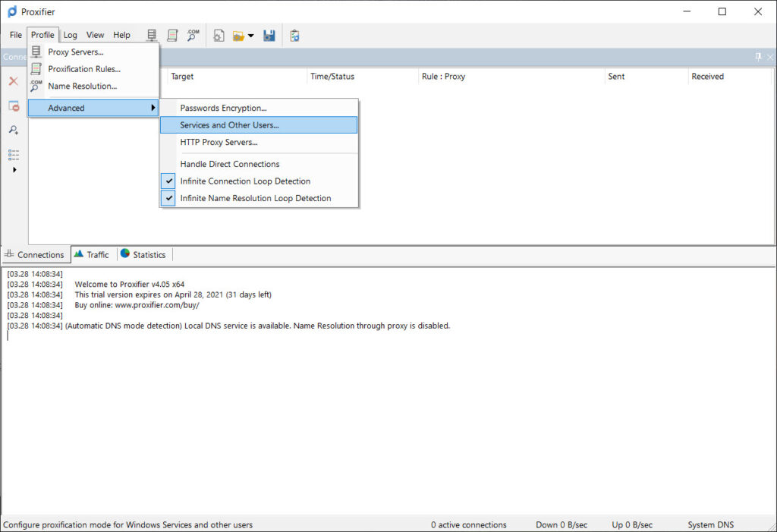Select Name Resolution... menu entry
The height and width of the screenshot is (532, 777).
tap(93, 87)
